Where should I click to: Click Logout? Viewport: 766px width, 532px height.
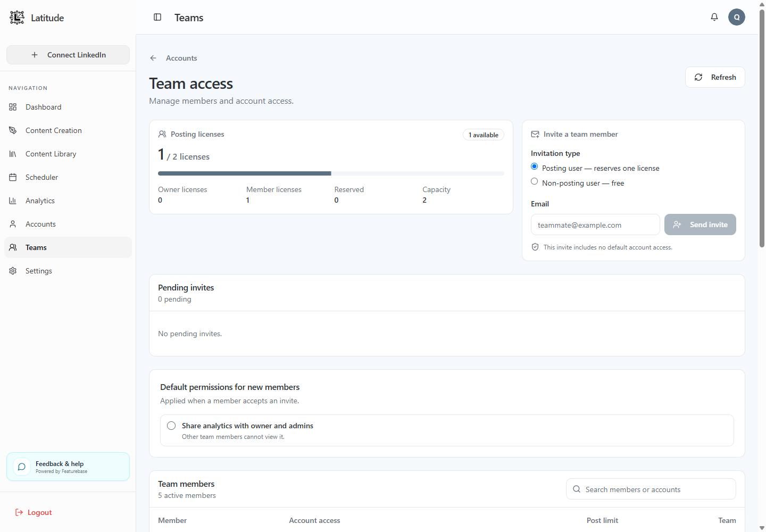pyautogui.click(x=34, y=512)
